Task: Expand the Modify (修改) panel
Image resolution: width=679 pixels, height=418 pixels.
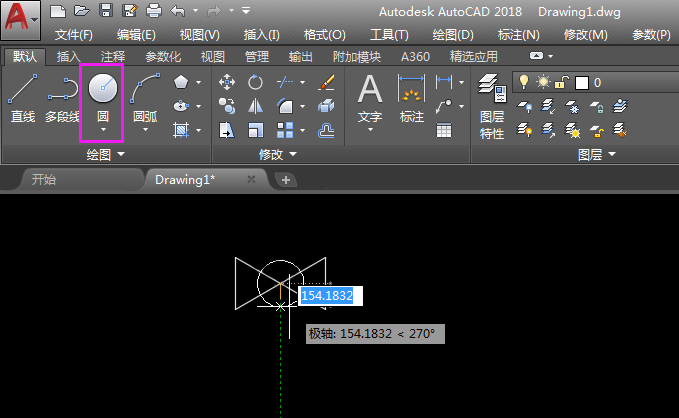Action: point(278,154)
